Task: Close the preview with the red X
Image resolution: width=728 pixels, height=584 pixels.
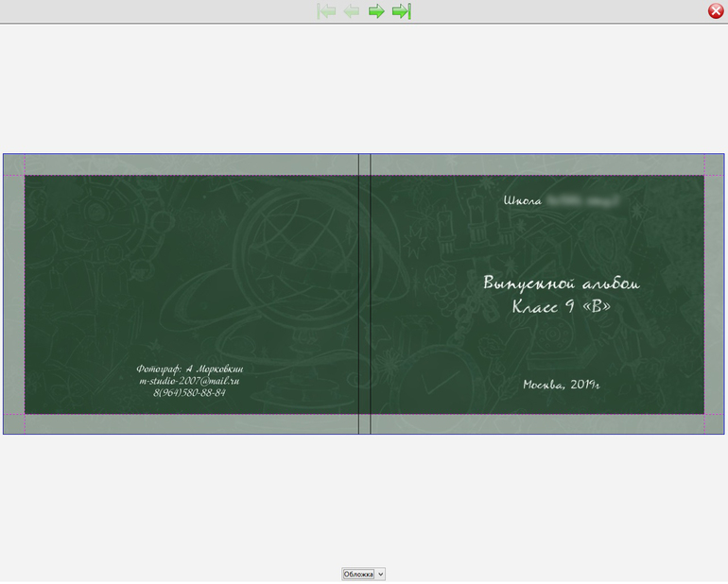Action: (716, 11)
